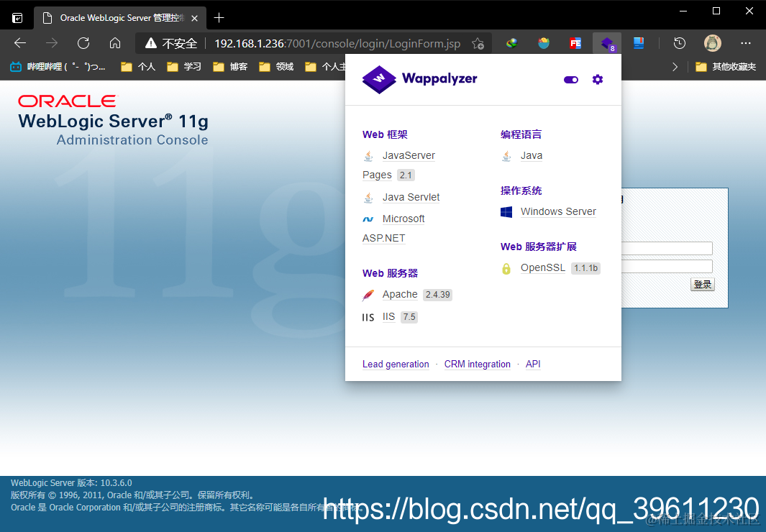Screen dimensions: 766x532
Task: Click the Wappalyzer extension toolbar icon
Action: (x=607, y=43)
